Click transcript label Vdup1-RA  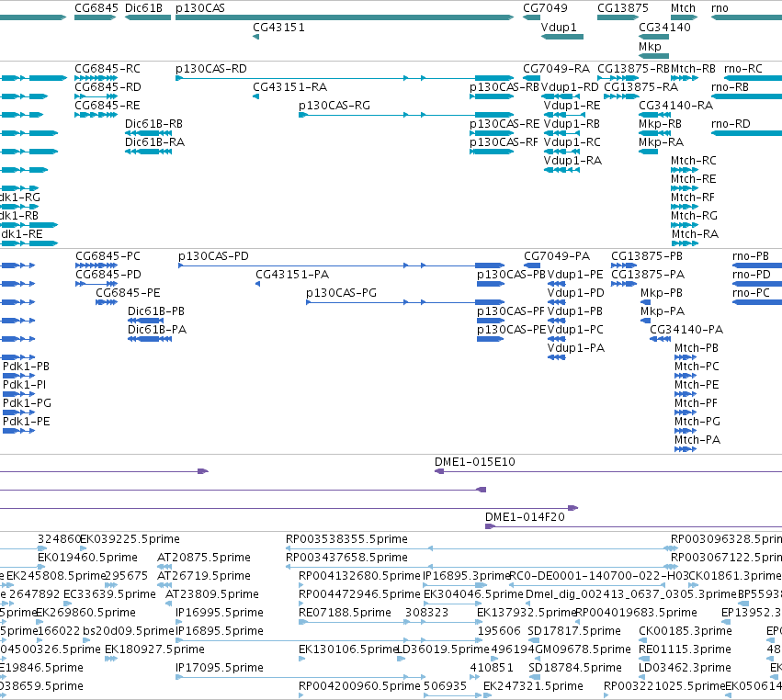click(x=572, y=161)
